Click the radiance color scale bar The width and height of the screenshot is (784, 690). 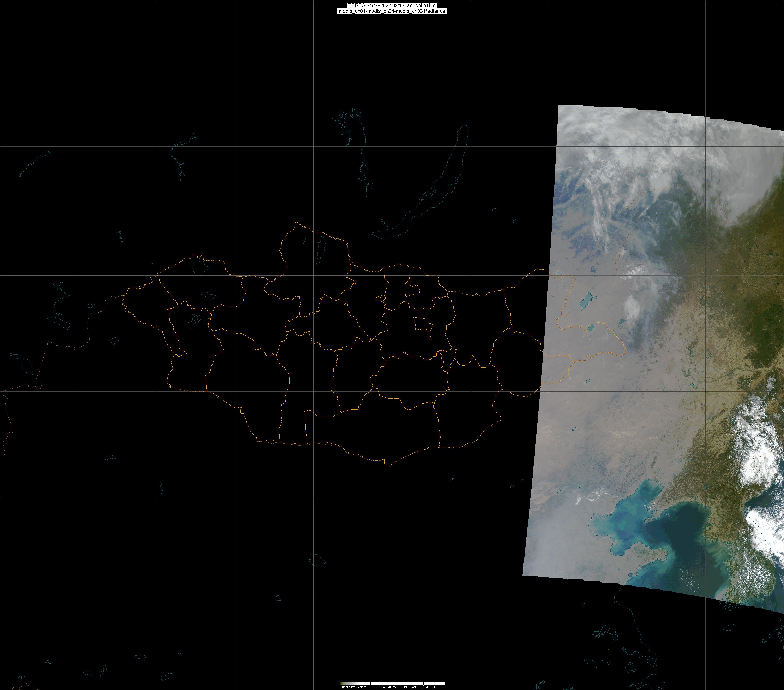click(x=392, y=683)
